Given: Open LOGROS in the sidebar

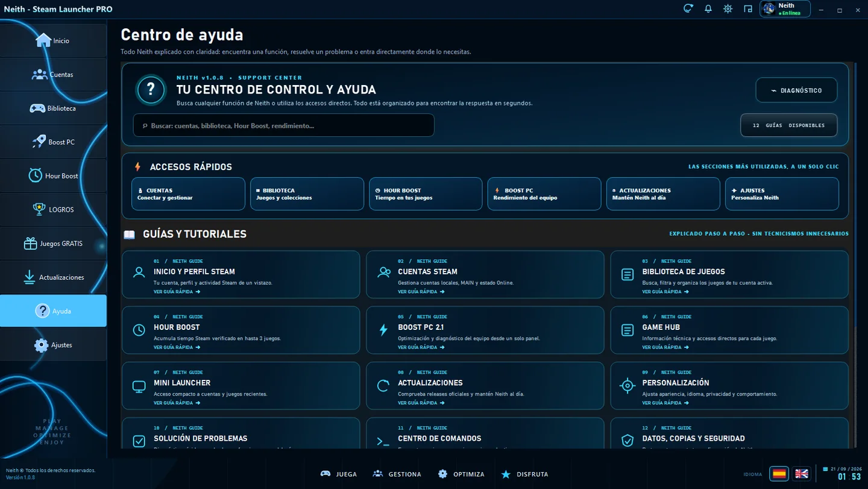Looking at the screenshot, I should [54, 209].
